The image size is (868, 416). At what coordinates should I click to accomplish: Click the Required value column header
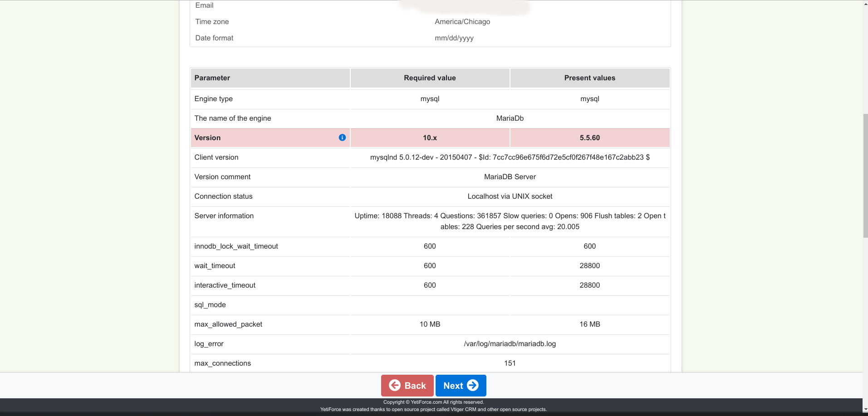pyautogui.click(x=430, y=78)
